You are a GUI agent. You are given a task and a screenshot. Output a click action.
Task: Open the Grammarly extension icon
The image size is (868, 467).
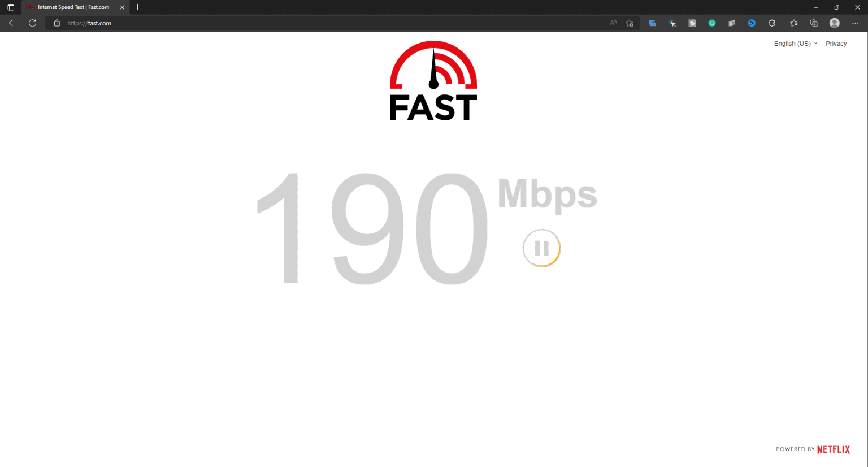click(712, 23)
